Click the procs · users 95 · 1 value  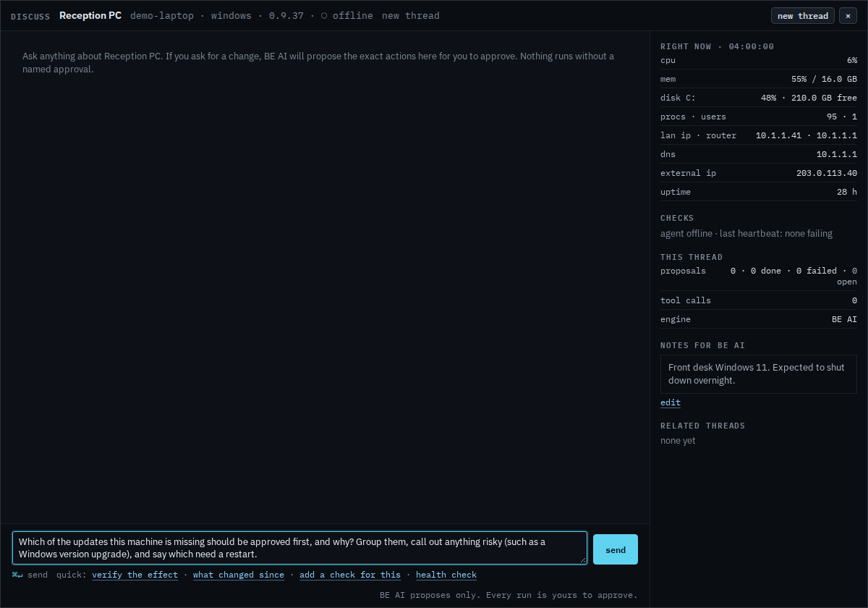click(x=842, y=117)
